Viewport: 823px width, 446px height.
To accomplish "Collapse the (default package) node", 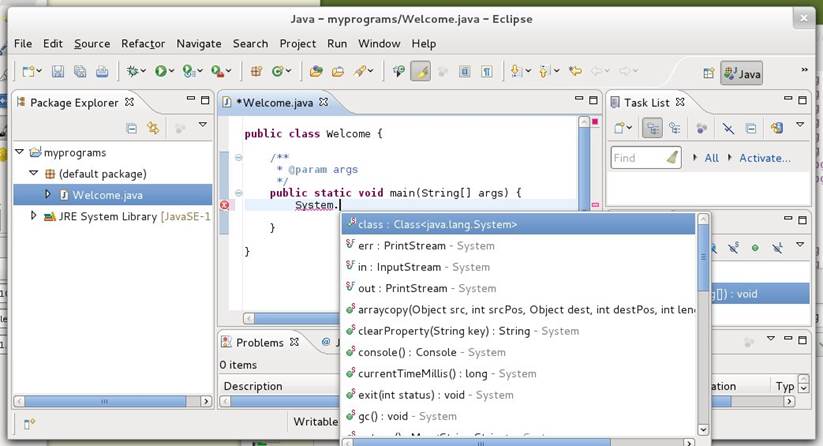I will pyautogui.click(x=34, y=173).
